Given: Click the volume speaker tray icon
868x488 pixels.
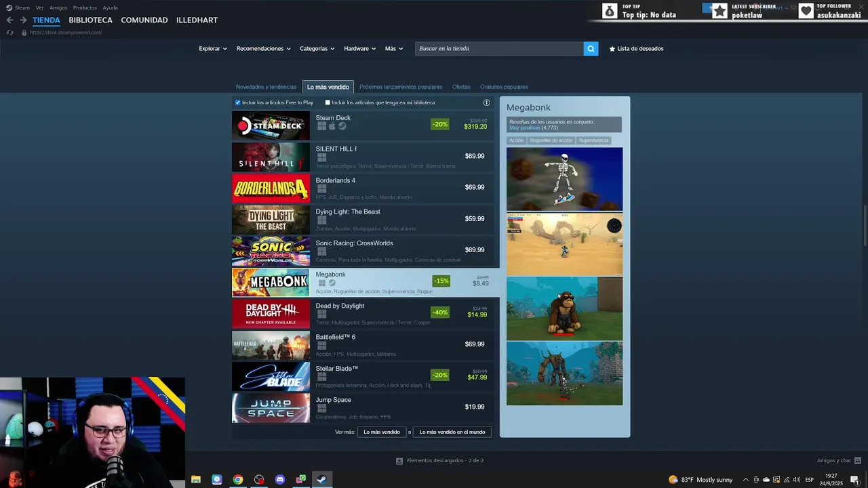Looking at the screenshot, I should (796, 479).
